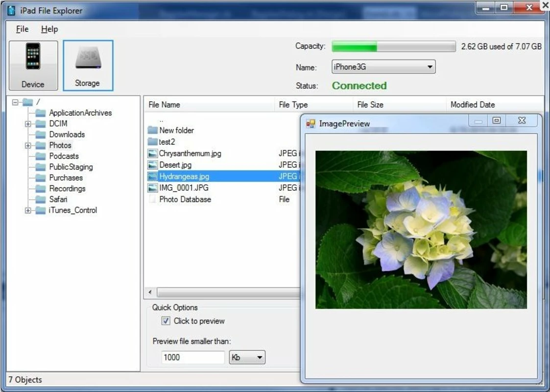Select the Recordings folder icon
Viewport: 550px width, 392px height.
[x=41, y=189]
